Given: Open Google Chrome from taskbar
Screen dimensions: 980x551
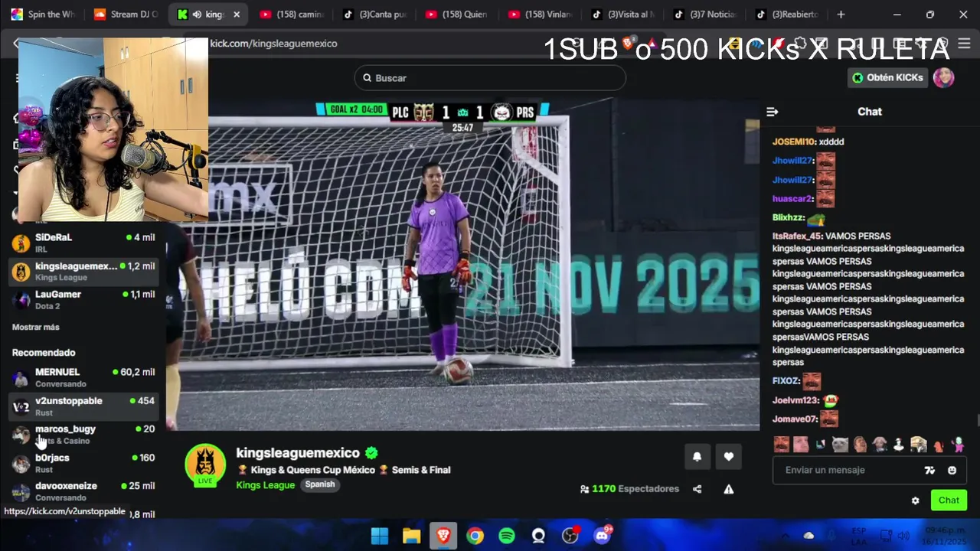Looking at the screenshot, I should coord(475,536).
